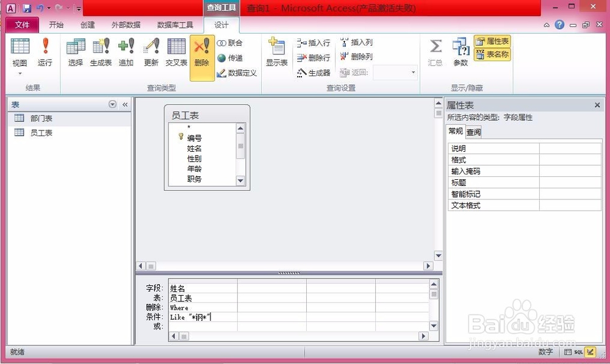The image size is (610, 364).
Task: Click the 员工表 cell in 表 row
Action: (203, 298)
